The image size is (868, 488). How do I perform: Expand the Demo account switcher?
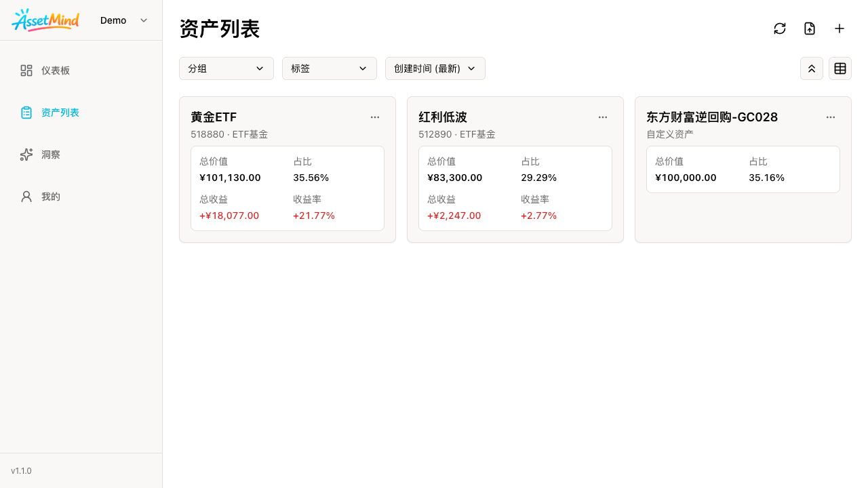click(124, 20)
